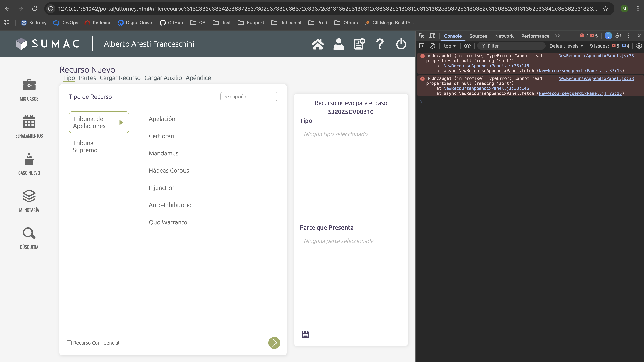
Task: Open Mi Notaría layers icon
Action: coord(29,196)
